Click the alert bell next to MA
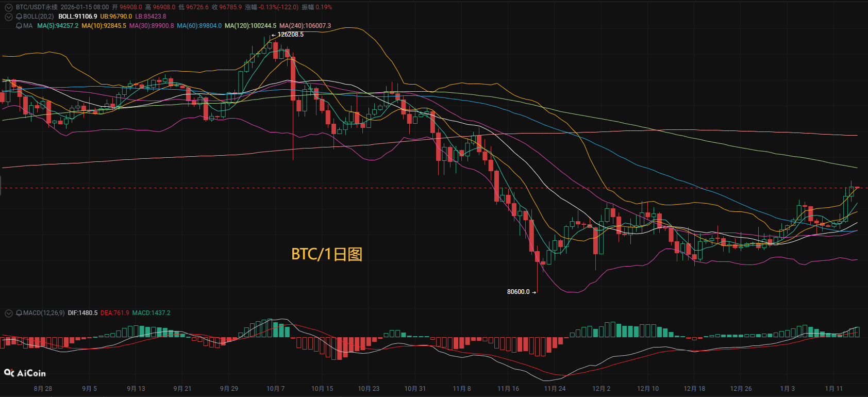 [x=19, y=26]
